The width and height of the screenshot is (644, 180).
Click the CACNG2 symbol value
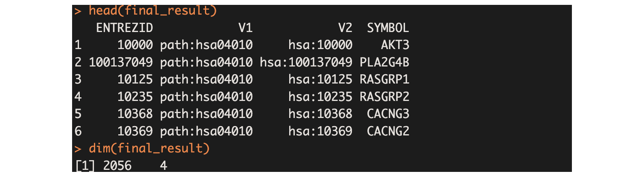tap(388, 131)
